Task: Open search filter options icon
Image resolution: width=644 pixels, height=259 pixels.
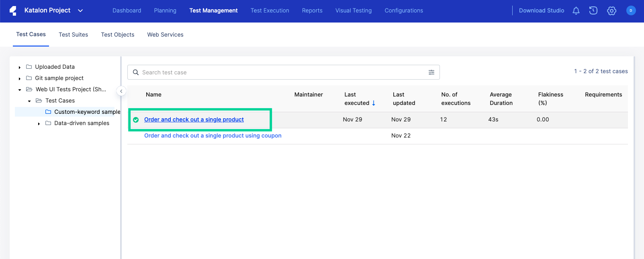Action: pyautogui.click(x=431, y=72)
